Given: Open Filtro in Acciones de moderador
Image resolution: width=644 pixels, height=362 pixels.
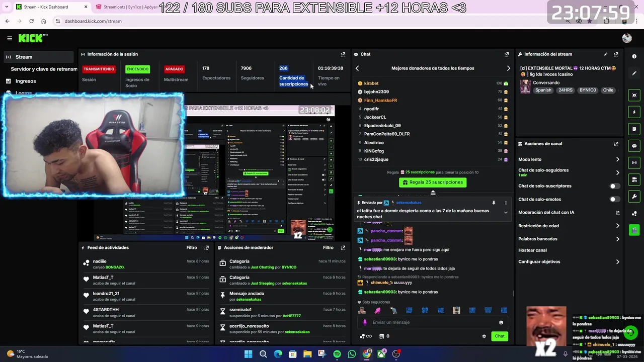Looking at the screenshot, I should [x=328, y=248].
